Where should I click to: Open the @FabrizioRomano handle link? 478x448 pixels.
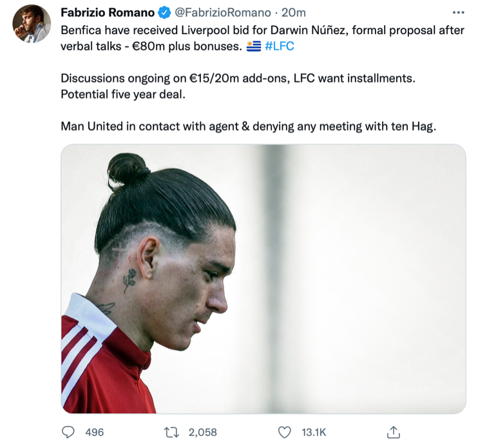pos(223,12)
